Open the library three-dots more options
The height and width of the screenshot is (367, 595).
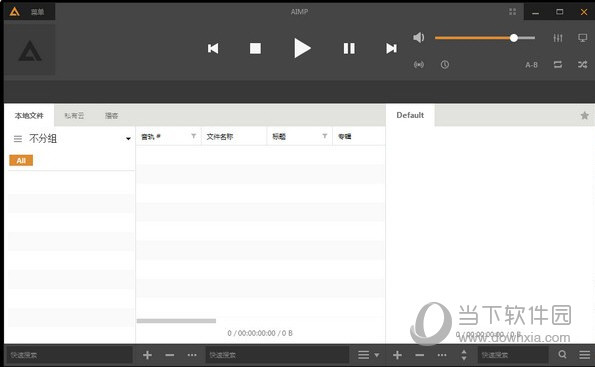click(192, 355)
